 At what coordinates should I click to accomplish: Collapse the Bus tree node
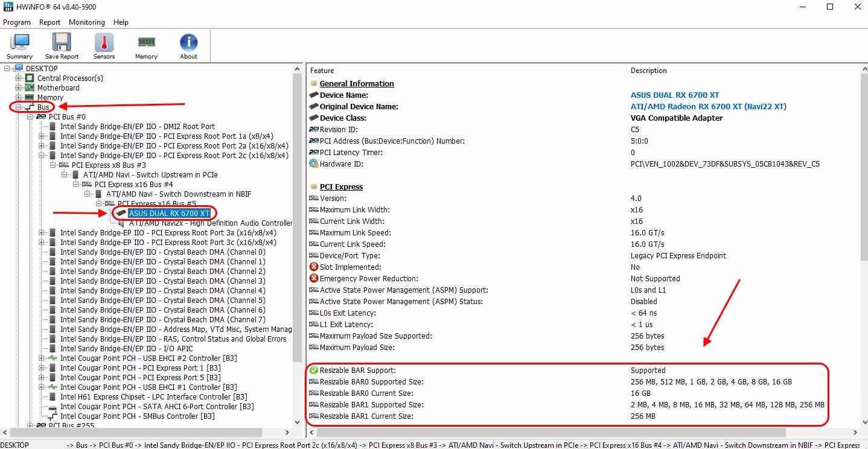[x=19, y=107]
